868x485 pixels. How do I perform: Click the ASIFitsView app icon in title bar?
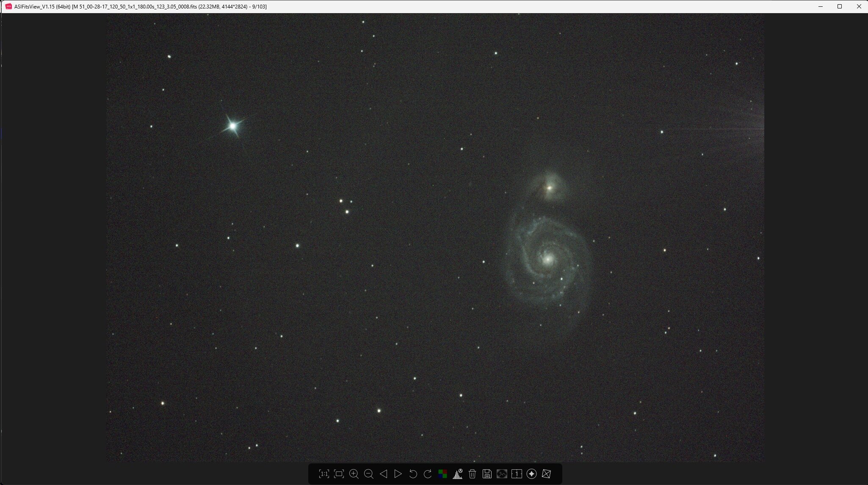pos(8,6)
